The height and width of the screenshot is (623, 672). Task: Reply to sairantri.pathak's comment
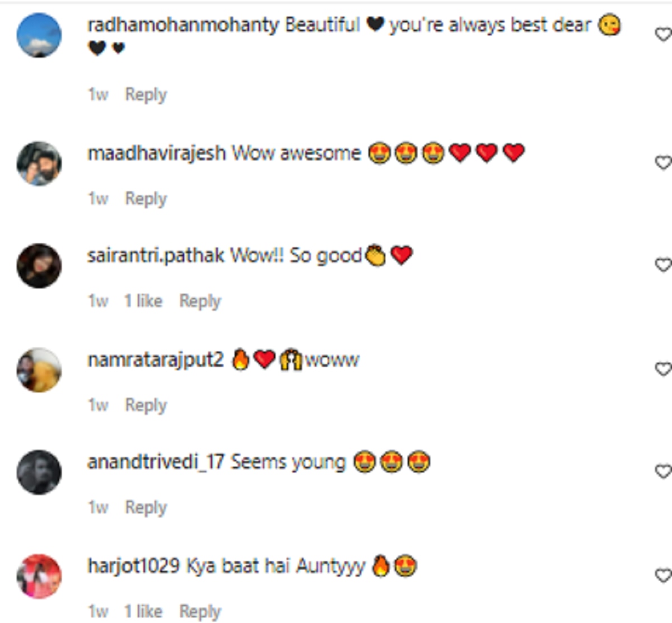pyautogui.click(x=200, y=301)
